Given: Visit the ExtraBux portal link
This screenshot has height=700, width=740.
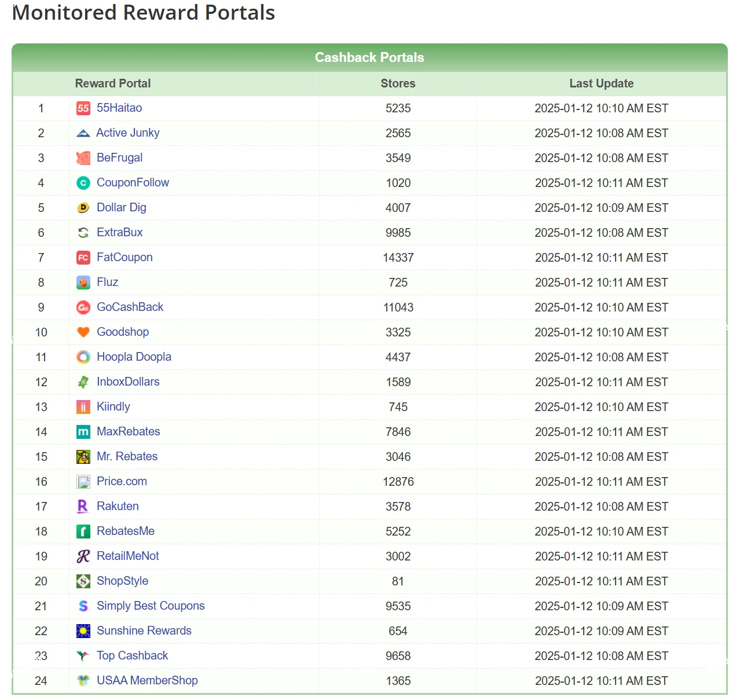Looking at the screenshot, I should [x=119, y=232].
